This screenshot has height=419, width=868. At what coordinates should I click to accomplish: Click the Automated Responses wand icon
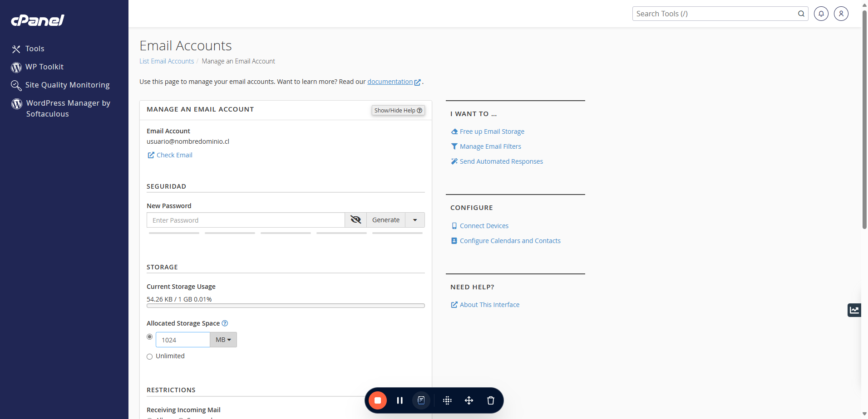454,161
